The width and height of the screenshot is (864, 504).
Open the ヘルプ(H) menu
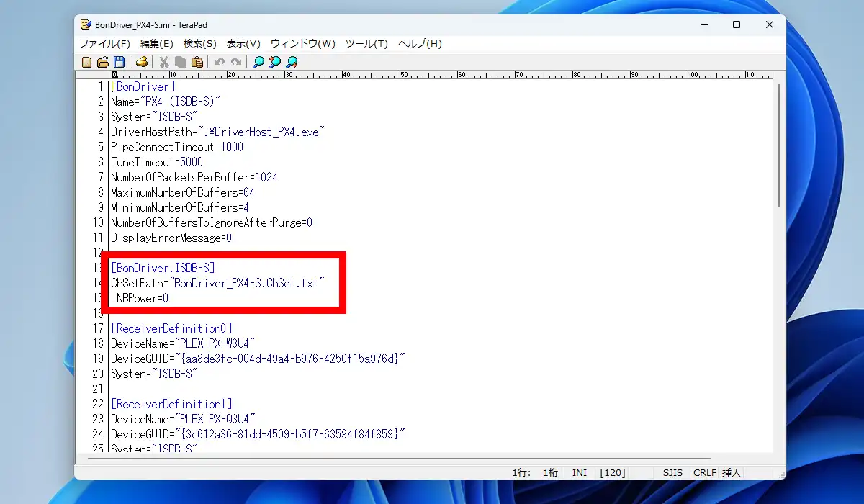tap(420, 44)
